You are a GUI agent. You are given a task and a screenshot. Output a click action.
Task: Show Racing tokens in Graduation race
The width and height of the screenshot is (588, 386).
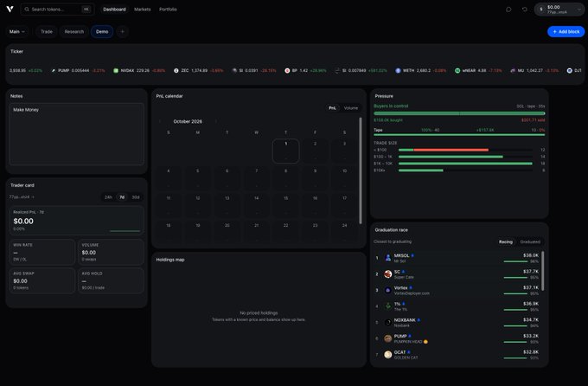[506, 241]
